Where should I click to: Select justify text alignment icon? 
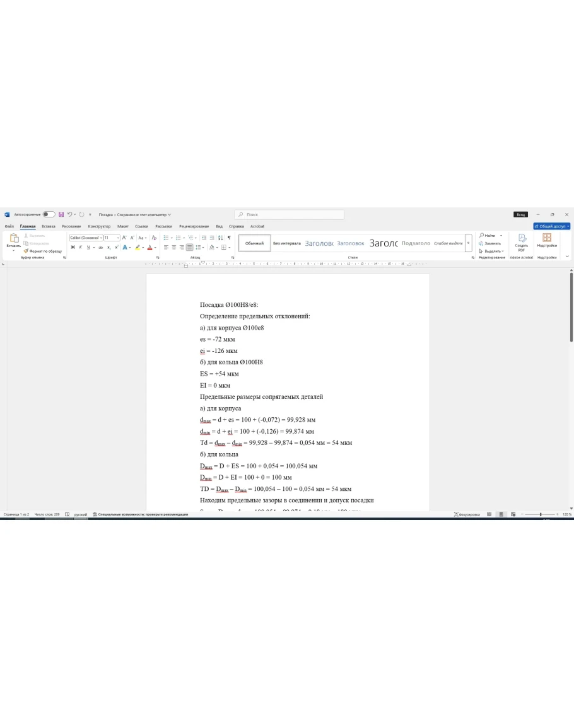point(189,247)
